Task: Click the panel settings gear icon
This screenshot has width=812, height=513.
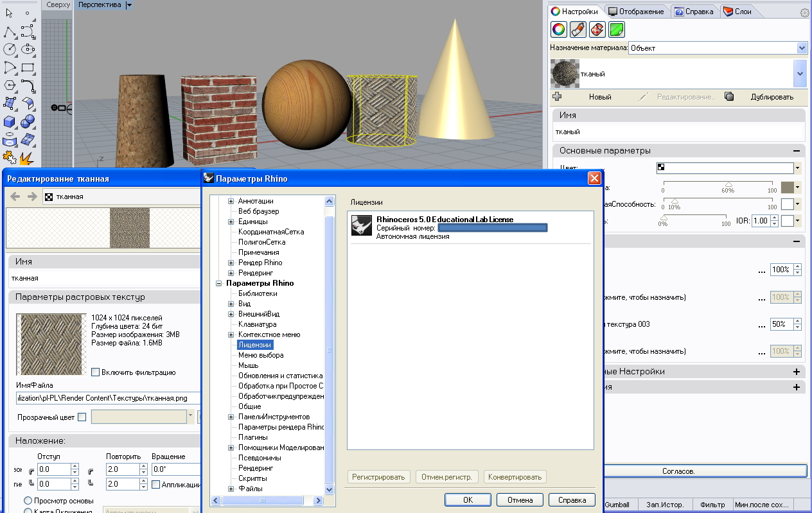Action: [804, 12]
